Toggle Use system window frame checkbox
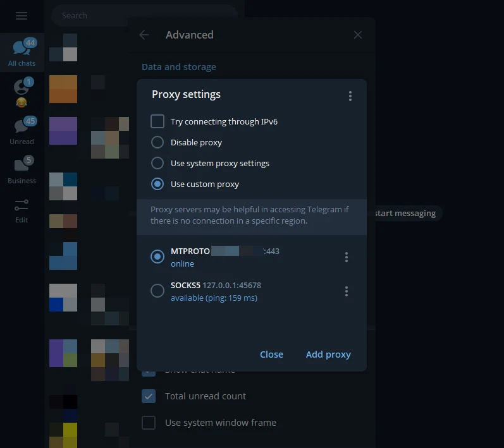The image size is (504, 448). click(149, 423)
